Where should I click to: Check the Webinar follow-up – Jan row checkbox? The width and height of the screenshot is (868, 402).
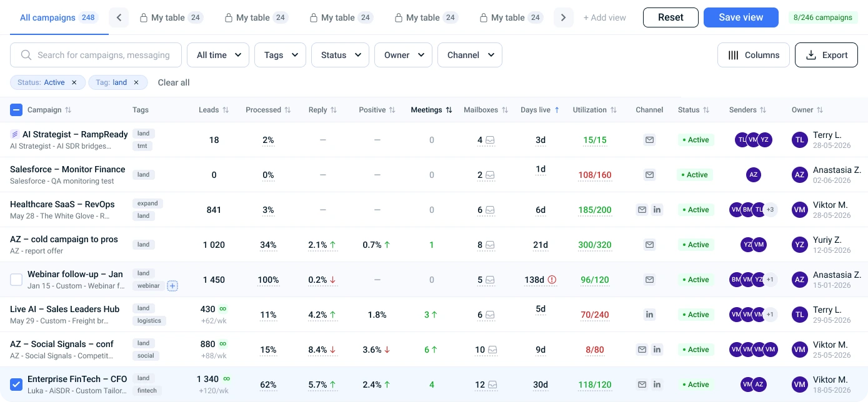click(16, 280)
